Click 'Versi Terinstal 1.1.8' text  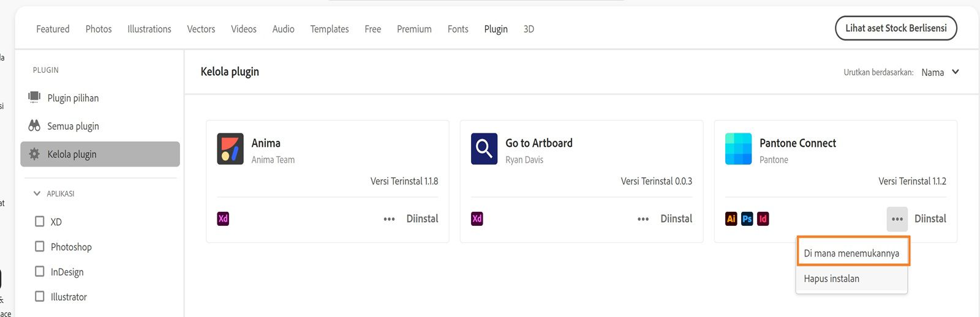tap(404, 181)
